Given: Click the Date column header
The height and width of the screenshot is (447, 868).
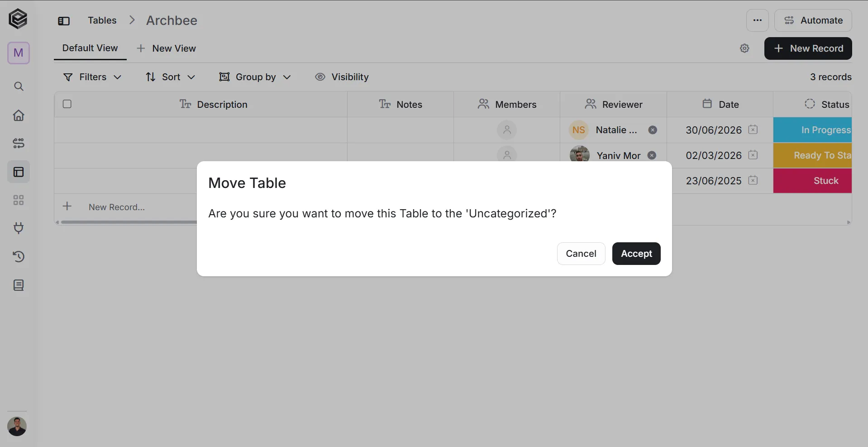Looking at the screenshot, I should (x=720, y=105).
